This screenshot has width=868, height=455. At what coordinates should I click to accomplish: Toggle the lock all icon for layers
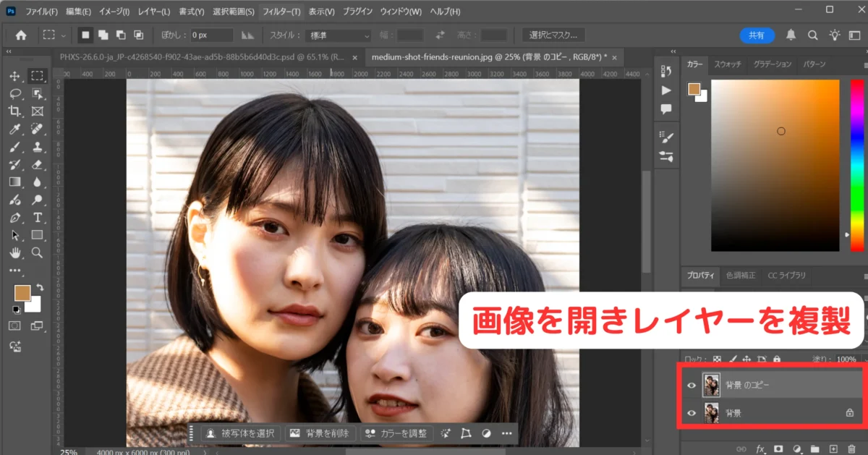pyautogui.click(x=778, y=360)
